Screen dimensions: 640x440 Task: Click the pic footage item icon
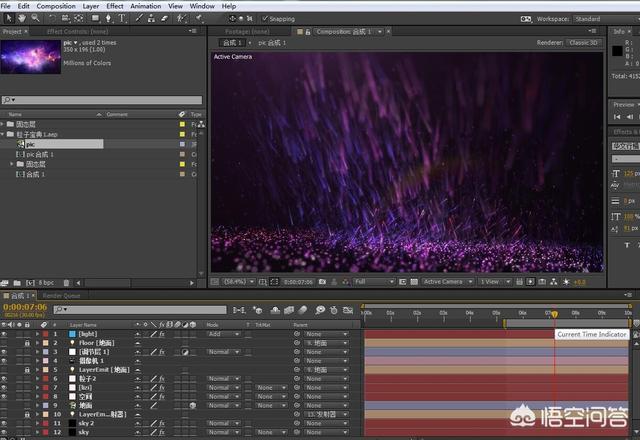(x=21, y=144)
